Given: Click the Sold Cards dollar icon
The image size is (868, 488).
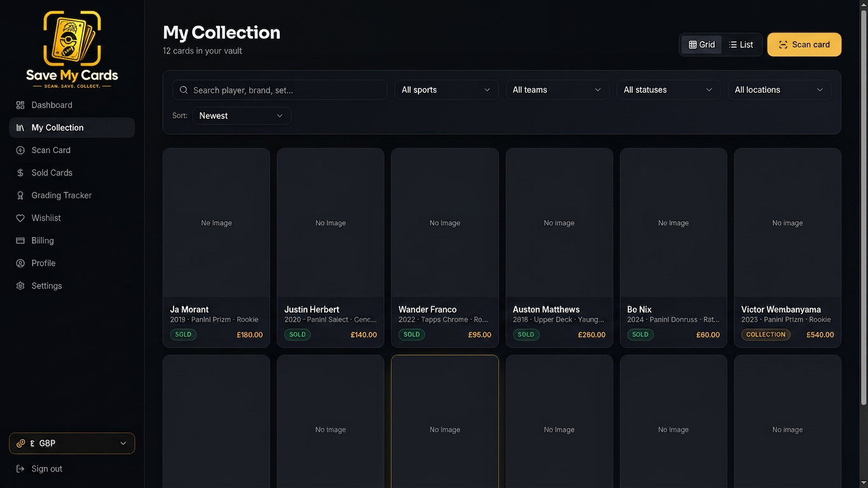Looking at the screenshot, I should click(20, 173).
